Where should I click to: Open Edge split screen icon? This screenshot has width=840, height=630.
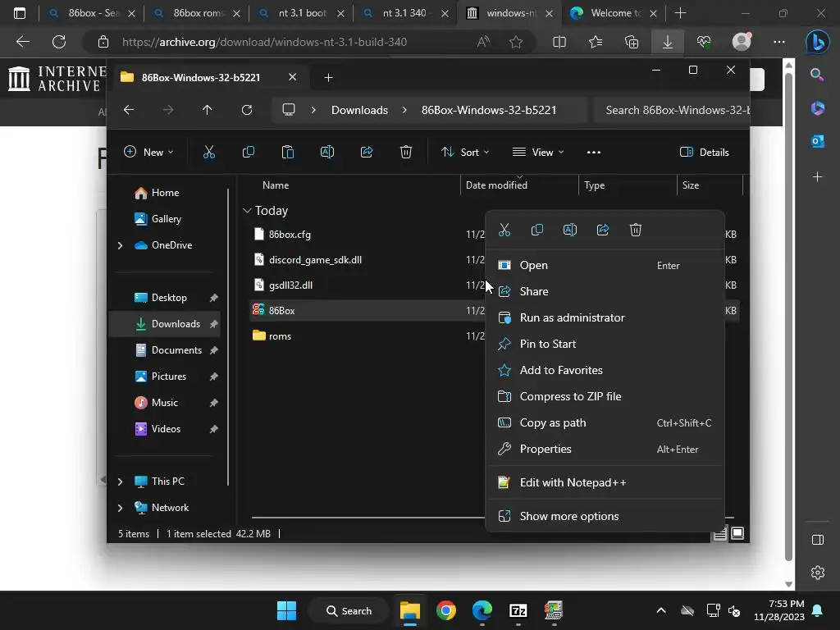559,42
